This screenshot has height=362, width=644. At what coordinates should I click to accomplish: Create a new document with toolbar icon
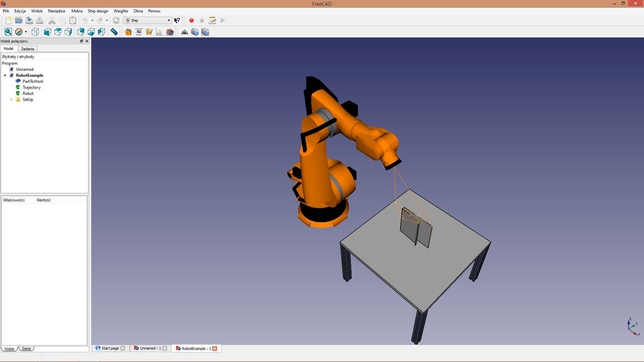coord(8,21)
